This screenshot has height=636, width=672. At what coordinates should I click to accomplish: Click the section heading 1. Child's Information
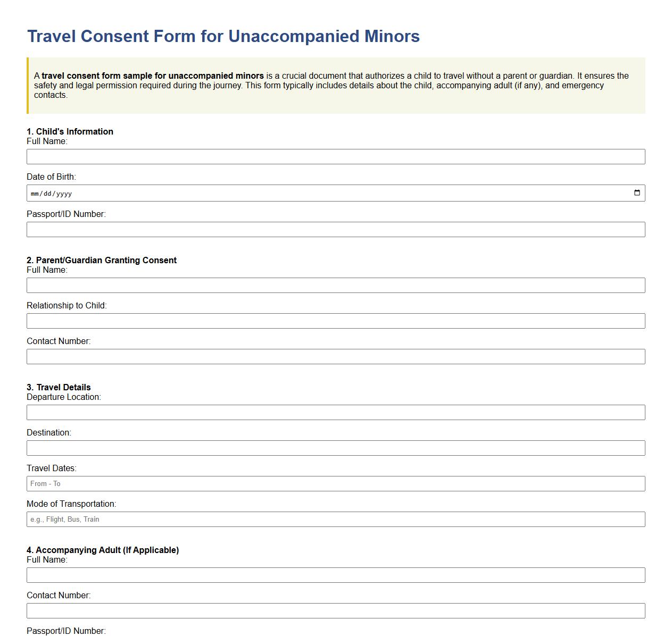pyautogui.click(x=70, y=131)
